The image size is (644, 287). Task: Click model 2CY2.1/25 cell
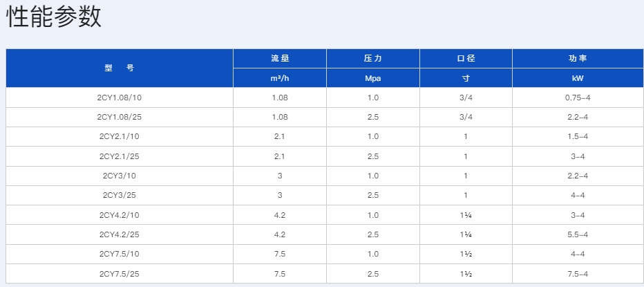120,156
